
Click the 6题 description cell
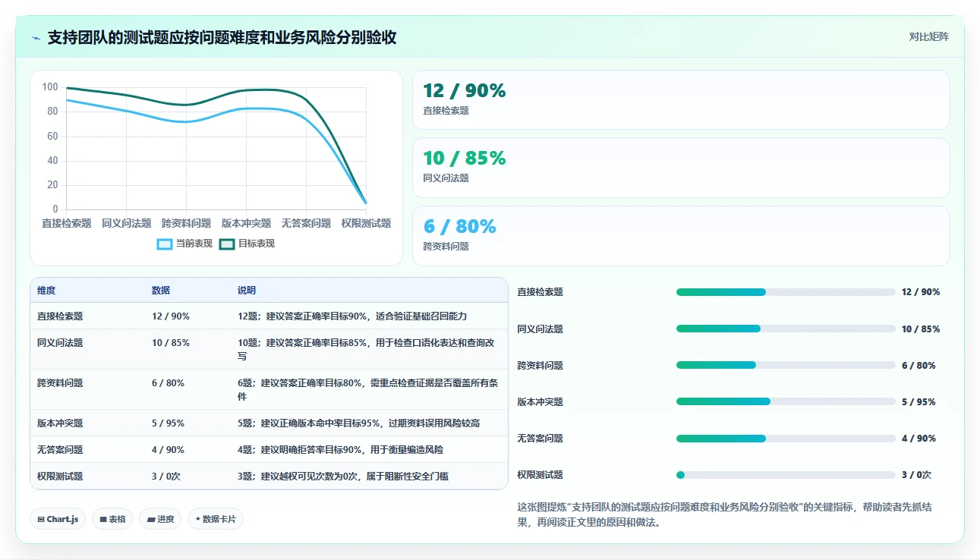tap(367, 389)
